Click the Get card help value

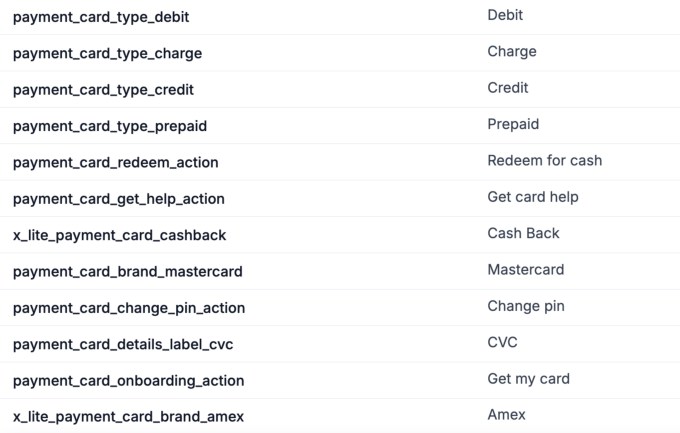(x=533, y=197)
